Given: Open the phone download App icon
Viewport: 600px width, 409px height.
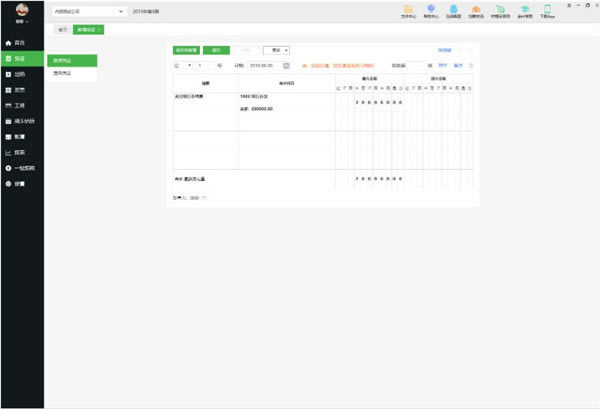Looking at the screenshot, I should [548, 11].
